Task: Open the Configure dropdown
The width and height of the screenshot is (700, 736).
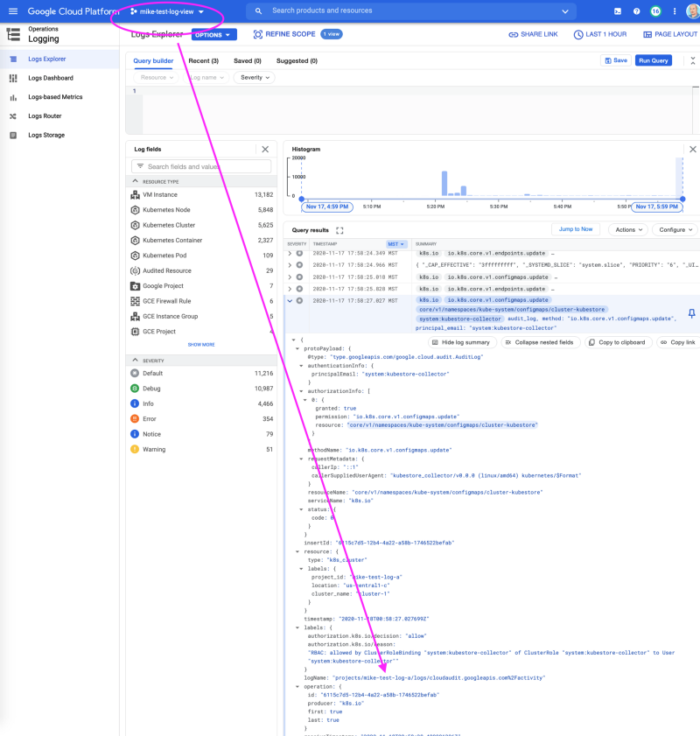Action: coord(675,230)
